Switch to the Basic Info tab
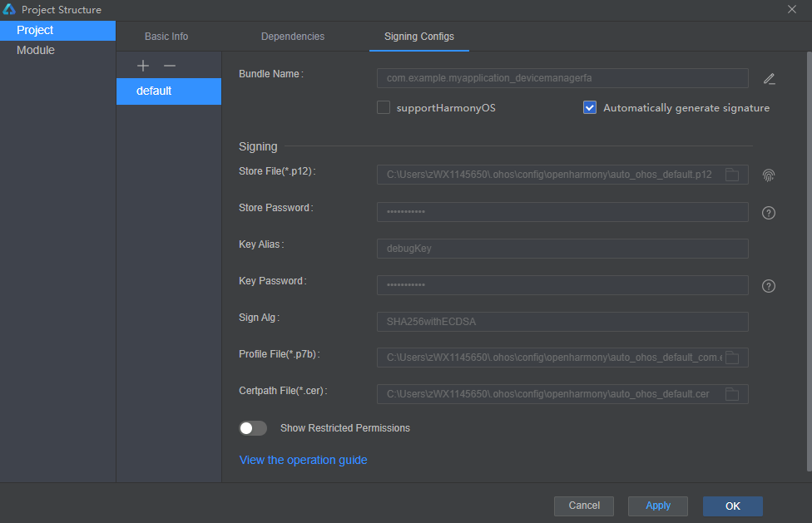Viewport: 812px width, 523px height. click(x=166, y=37)
